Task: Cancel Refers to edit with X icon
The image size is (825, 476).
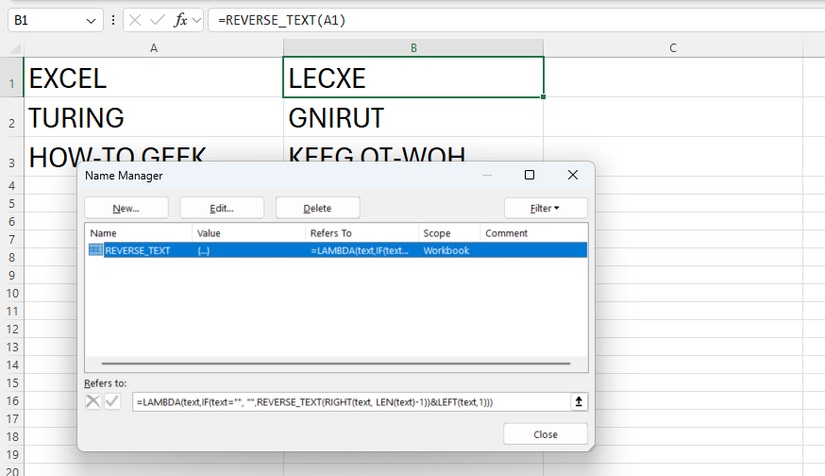Action: (93, 402)
